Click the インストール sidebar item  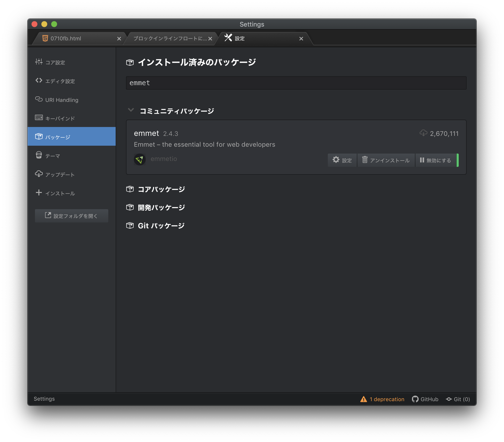point(60,193)
